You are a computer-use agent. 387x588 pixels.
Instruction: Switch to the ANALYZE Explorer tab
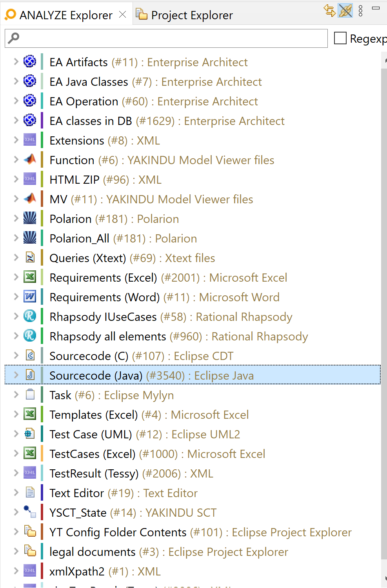[66, 15]
